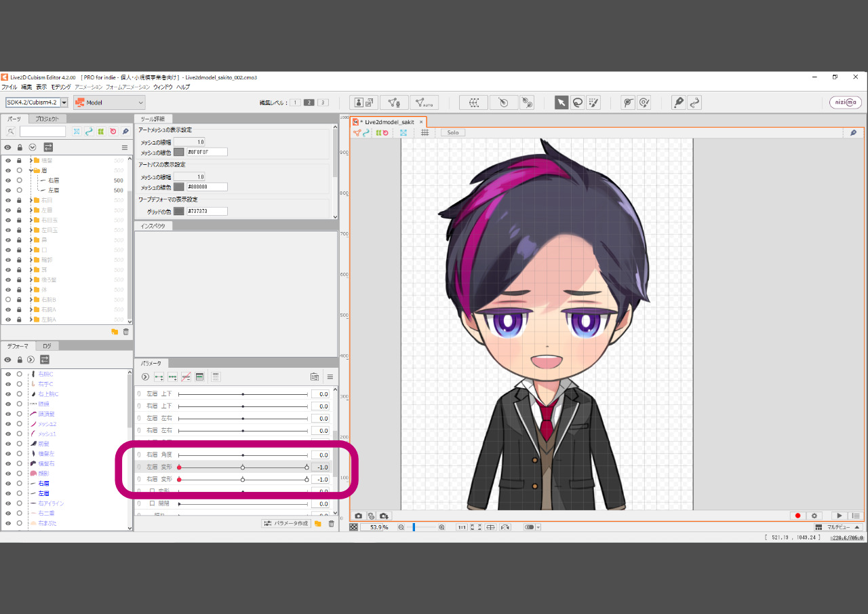The width and height of the screenshot is (868, 614).
Task: Open the ヘルプ menu
Action: [183, 87]
